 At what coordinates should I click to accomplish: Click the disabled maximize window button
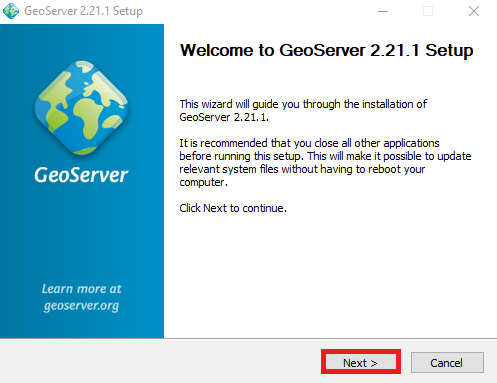(428, 11)
